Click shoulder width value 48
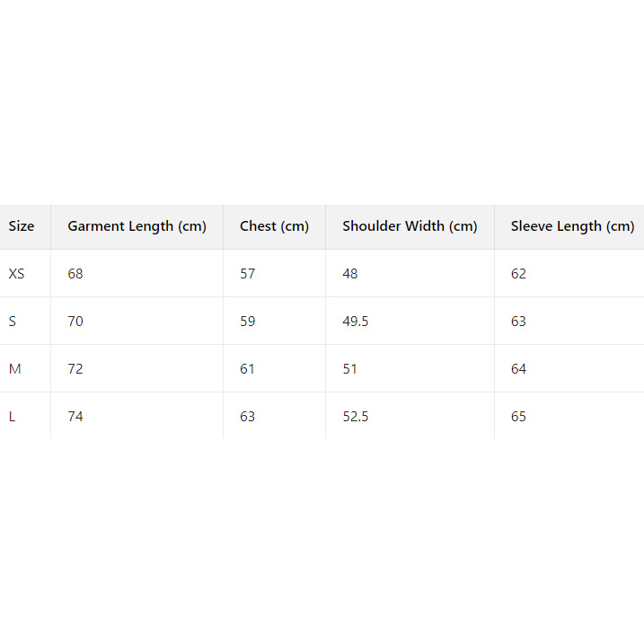 [350, 274]
